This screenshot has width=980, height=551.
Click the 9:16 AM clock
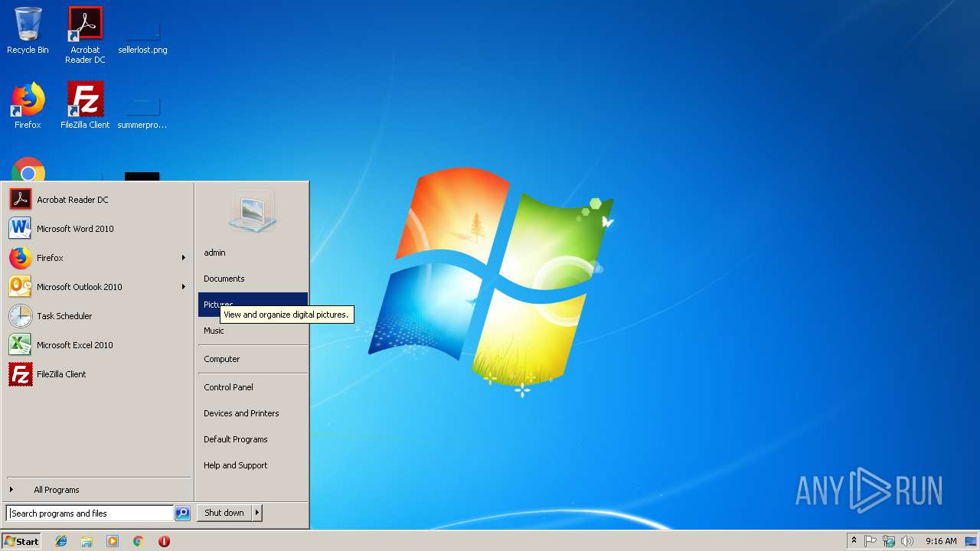[x=941, y=541]
